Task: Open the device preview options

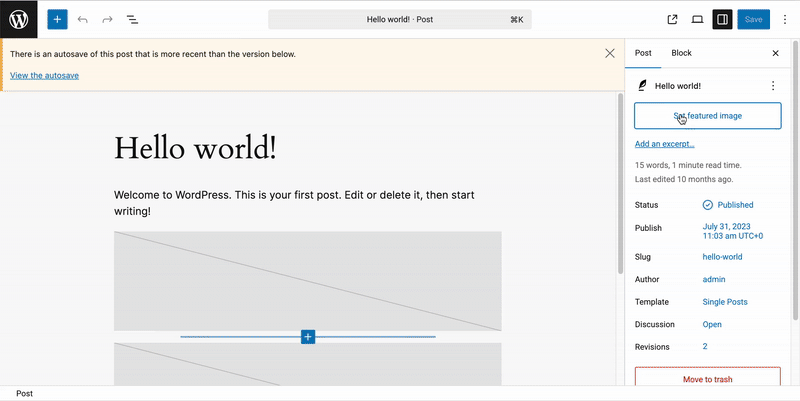Action: [697, 19]
